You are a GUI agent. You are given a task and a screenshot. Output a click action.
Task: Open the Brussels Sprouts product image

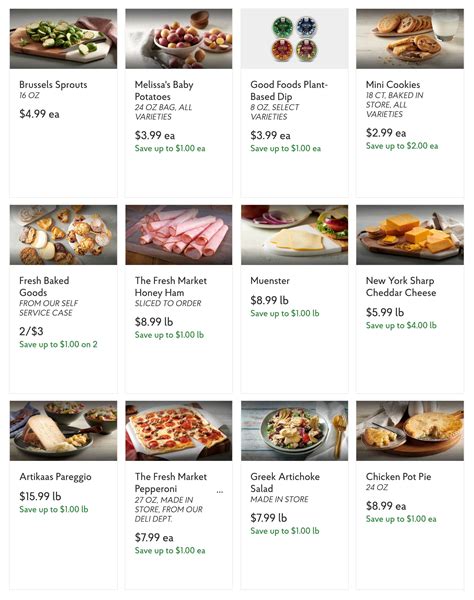[64, 39]
